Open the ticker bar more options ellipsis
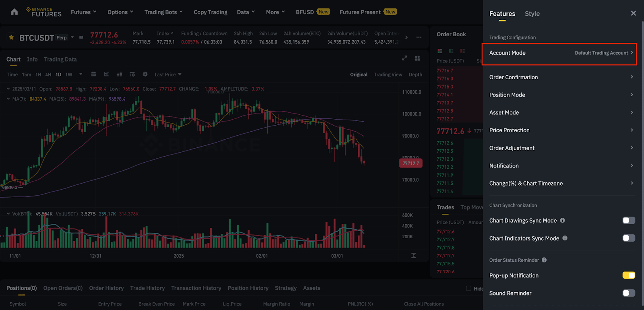 point(419,37)
